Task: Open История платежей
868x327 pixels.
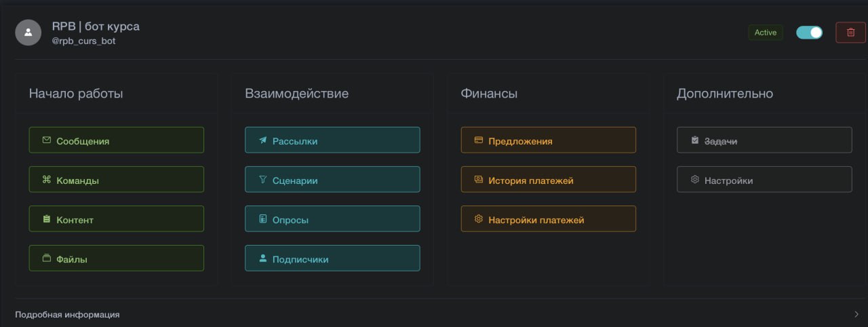Action: tap(549, 179)
